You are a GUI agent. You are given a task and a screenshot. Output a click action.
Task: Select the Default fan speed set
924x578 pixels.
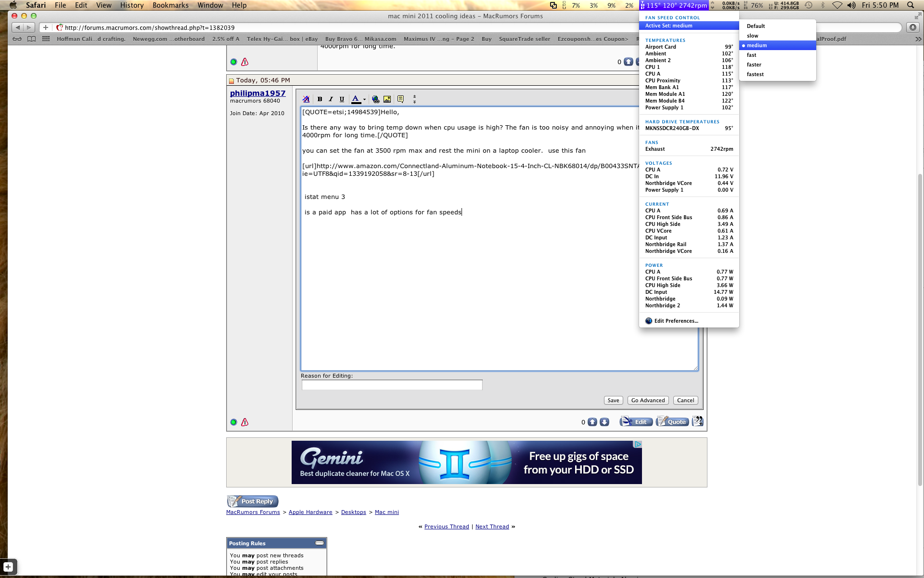778,26
